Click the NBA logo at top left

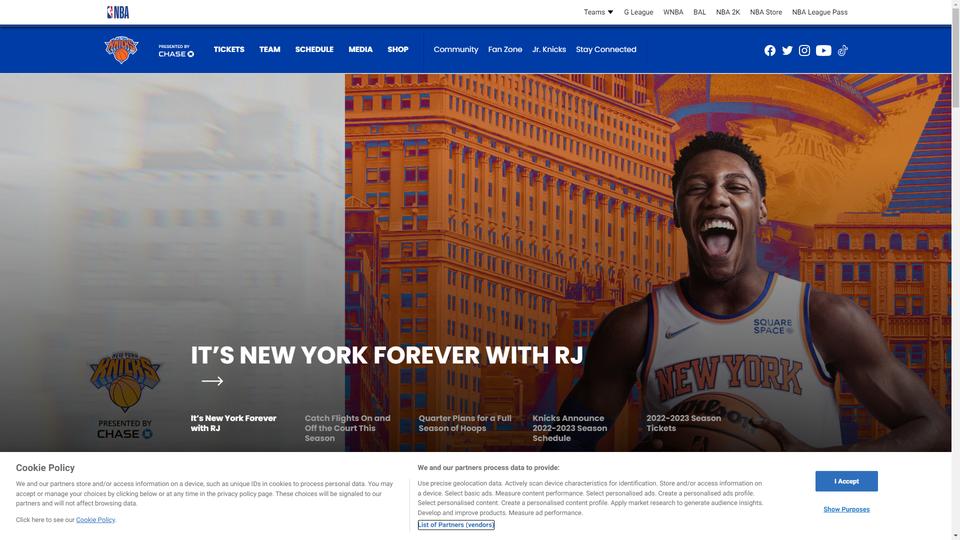click(118, 12)
